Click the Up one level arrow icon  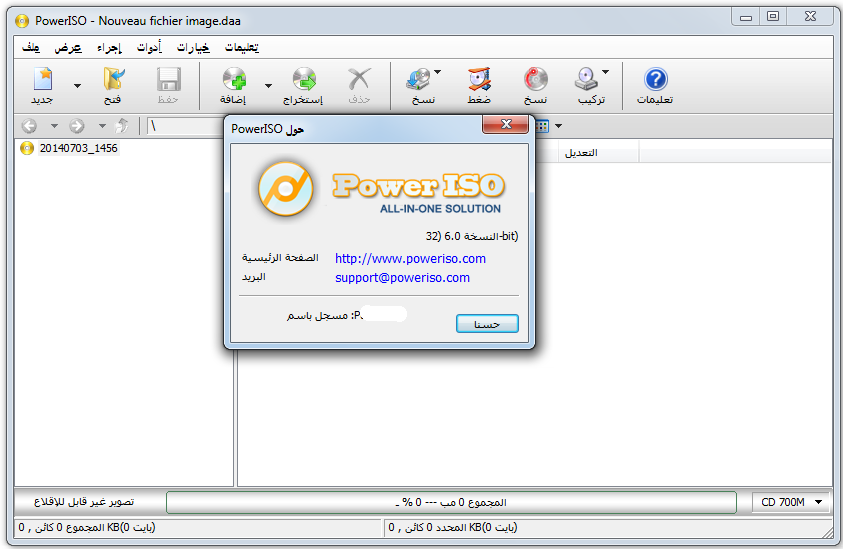[122, 126]
